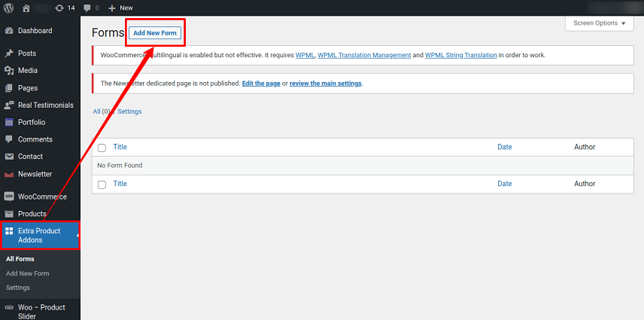Click review the main settings link
Screen dimensions: 644x320
pos(325,84)
